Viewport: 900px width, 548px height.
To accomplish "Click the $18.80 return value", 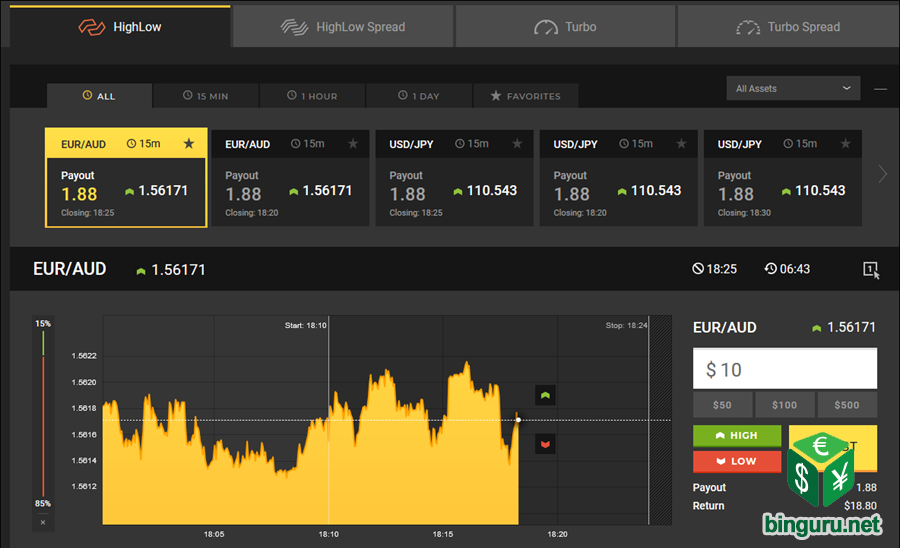I will [x=860, y=506].
